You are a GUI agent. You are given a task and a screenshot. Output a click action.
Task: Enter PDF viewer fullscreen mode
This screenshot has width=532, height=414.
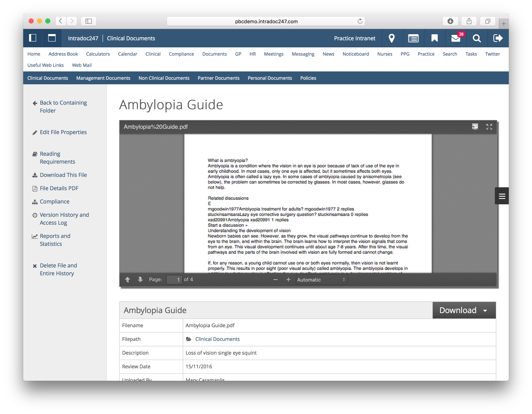[x=489, y=127]
